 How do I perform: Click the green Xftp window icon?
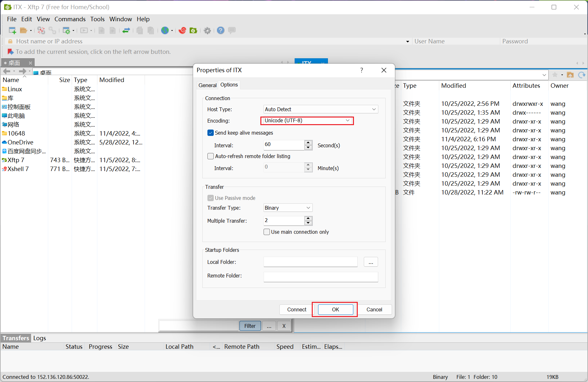point(193,30)
